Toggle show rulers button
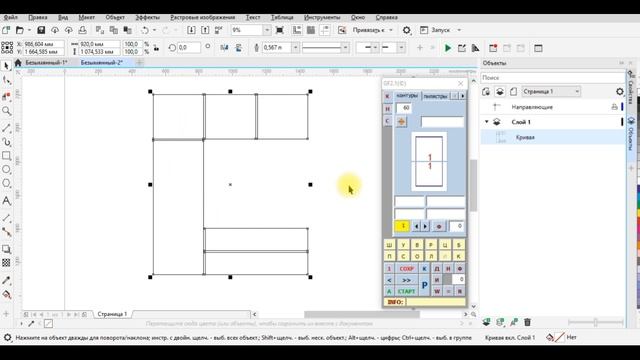640x360 pixels. 297,30
